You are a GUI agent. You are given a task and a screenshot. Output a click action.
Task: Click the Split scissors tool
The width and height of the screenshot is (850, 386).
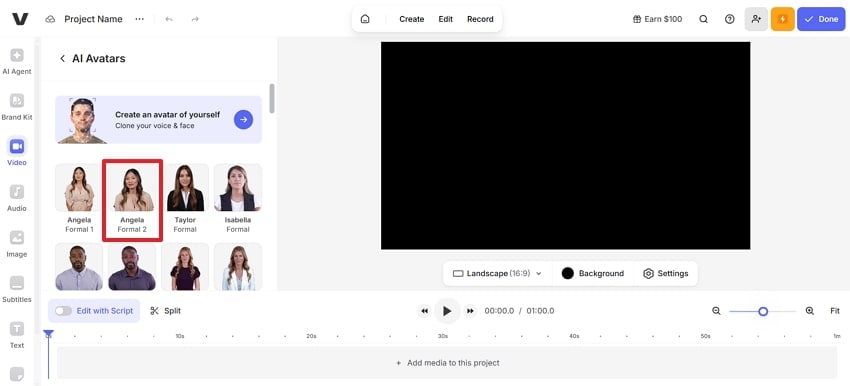(x=165, y=311)
